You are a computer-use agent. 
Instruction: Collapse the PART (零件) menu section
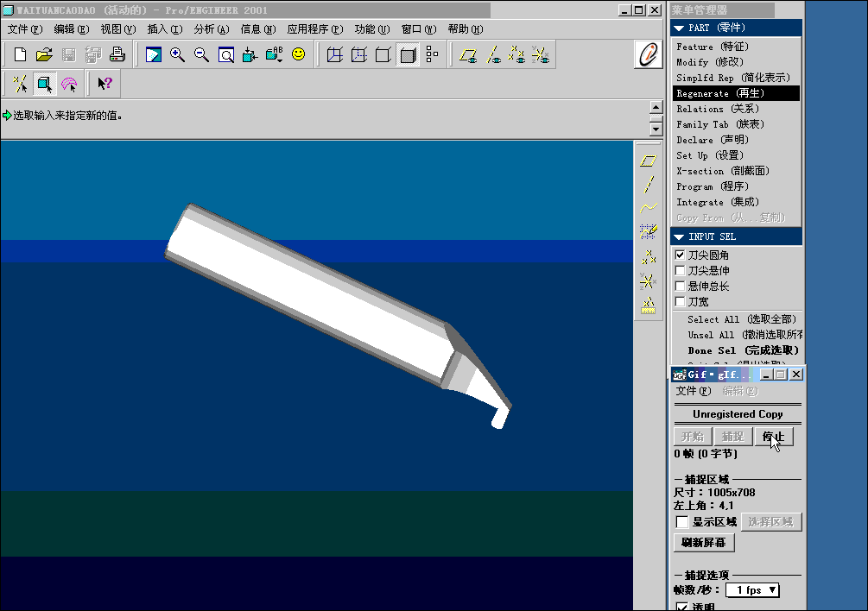pyautogui.click(x=679, y=28)
